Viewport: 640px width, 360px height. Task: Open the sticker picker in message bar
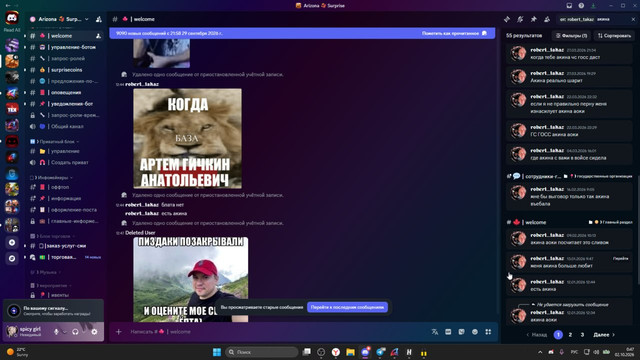pos(461,332)
